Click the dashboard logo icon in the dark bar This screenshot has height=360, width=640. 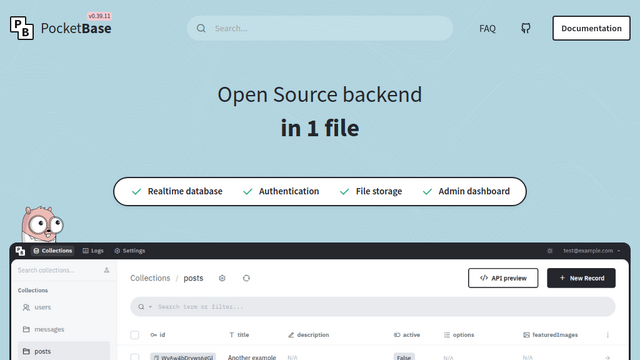tap(20, 251)
